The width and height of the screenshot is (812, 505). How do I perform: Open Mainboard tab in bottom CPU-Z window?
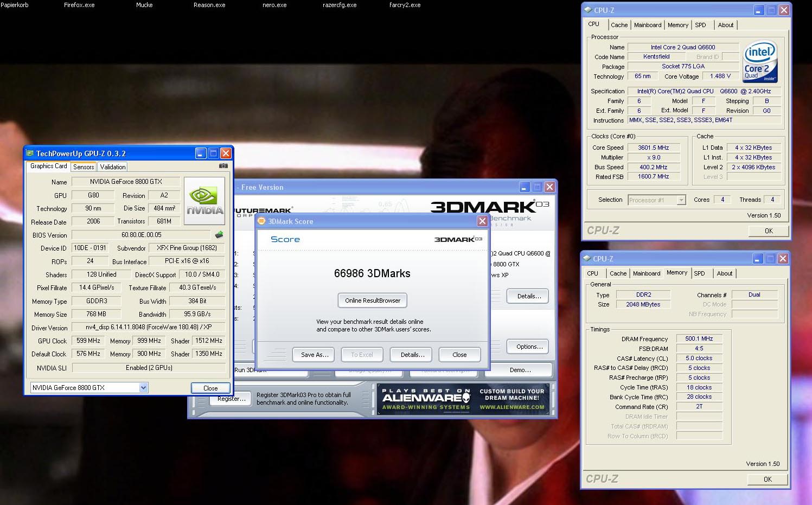tap(647, 273)
